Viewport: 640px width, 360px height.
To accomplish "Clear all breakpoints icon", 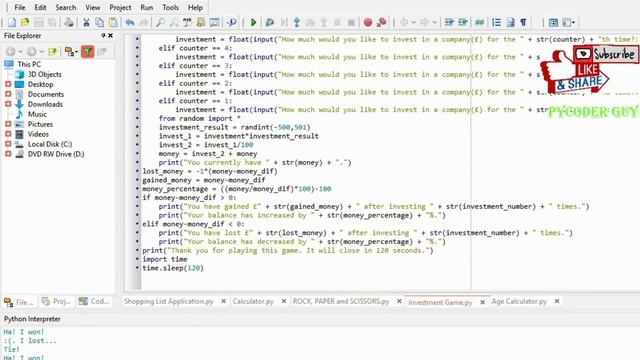I will [382, 22].
